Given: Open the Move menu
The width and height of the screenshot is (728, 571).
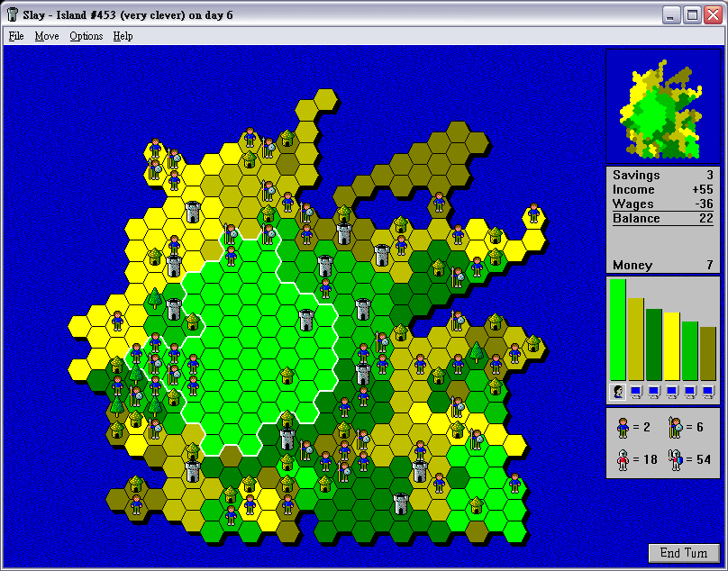Looking at the screenshot, I should click(x=47, y=36).
